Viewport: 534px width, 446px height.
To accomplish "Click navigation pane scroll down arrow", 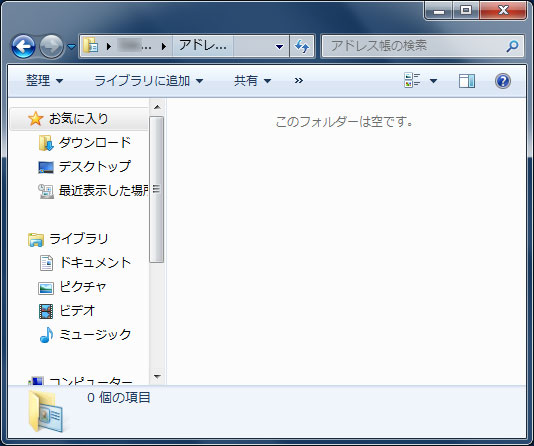I will [157, 377].
